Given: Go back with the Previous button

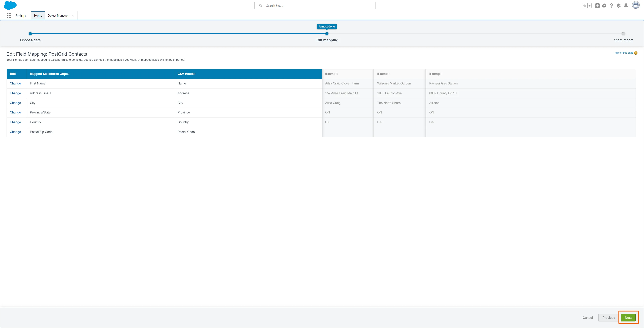Looking at the screenshot, I should tap(608, 317).
